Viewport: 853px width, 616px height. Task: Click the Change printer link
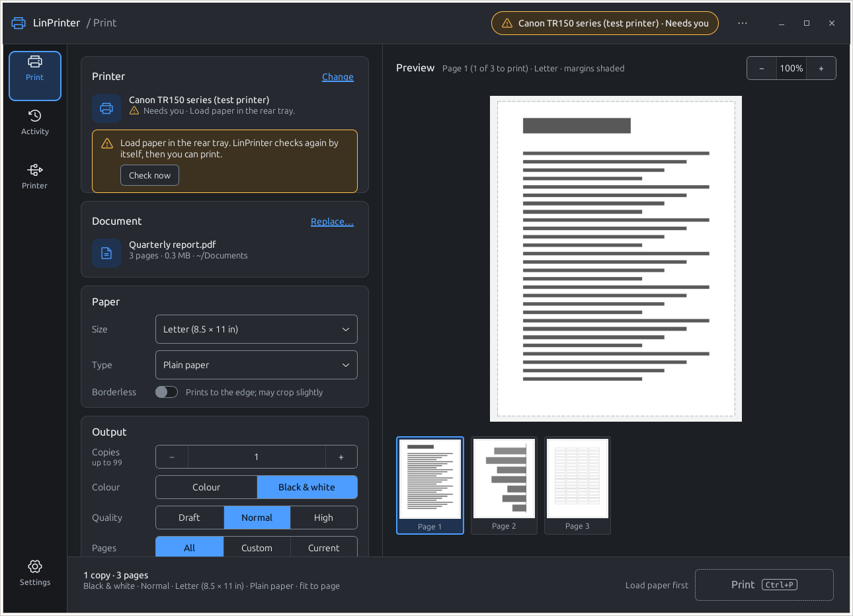tap(338, 77)
